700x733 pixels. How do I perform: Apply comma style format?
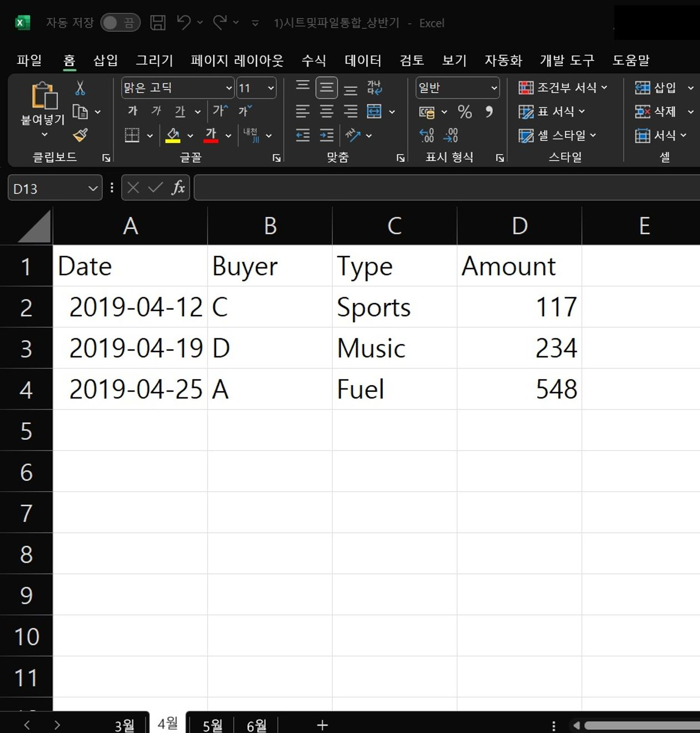click(489, 112)
